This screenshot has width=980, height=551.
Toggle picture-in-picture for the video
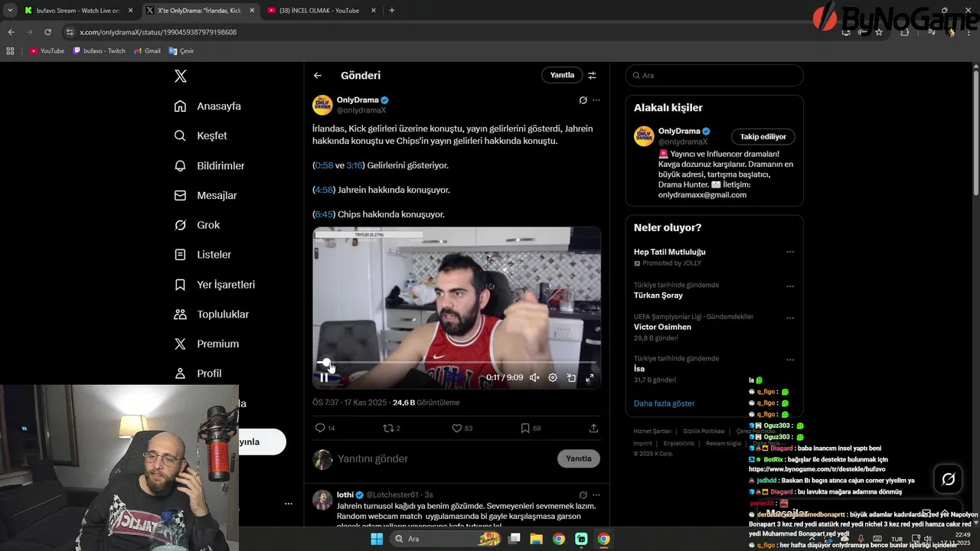pyautogui.click(x=571, y=377)
